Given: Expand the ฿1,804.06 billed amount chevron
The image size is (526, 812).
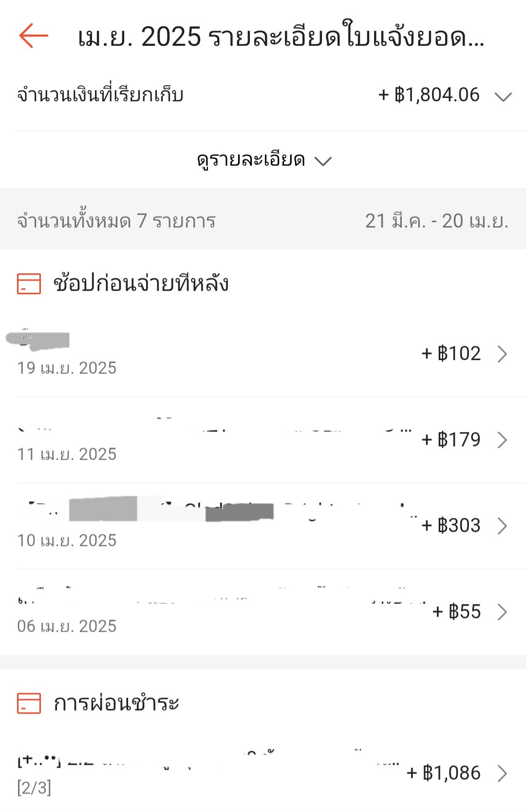Looking at the screenshot, I should (503, 97).
